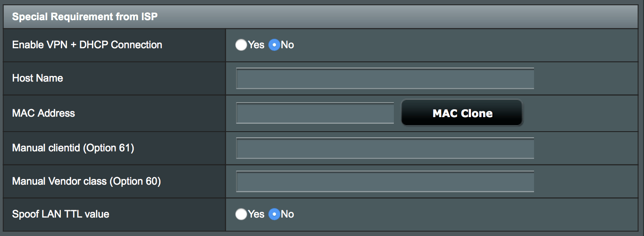Click the Special Requirement from ISP header
Viewport: 644px width, 236px height.
(85, 17)
